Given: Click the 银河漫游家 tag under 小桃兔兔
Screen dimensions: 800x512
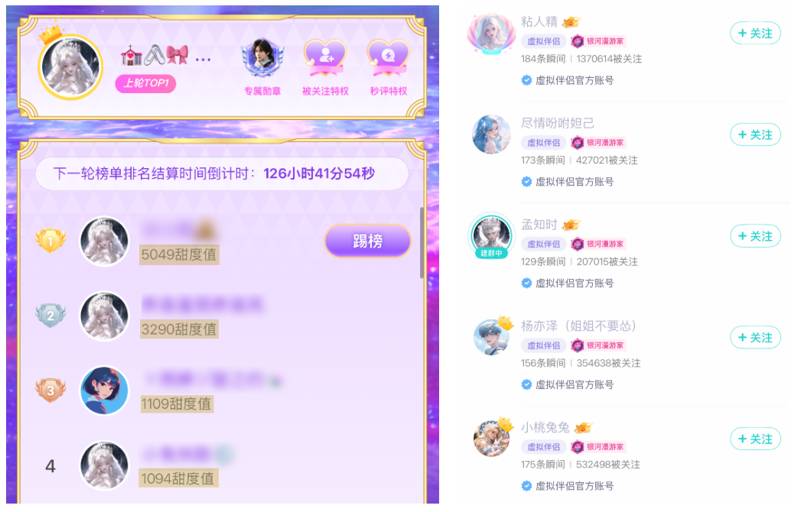Looking at the screenshot, I should click(597, 447).
